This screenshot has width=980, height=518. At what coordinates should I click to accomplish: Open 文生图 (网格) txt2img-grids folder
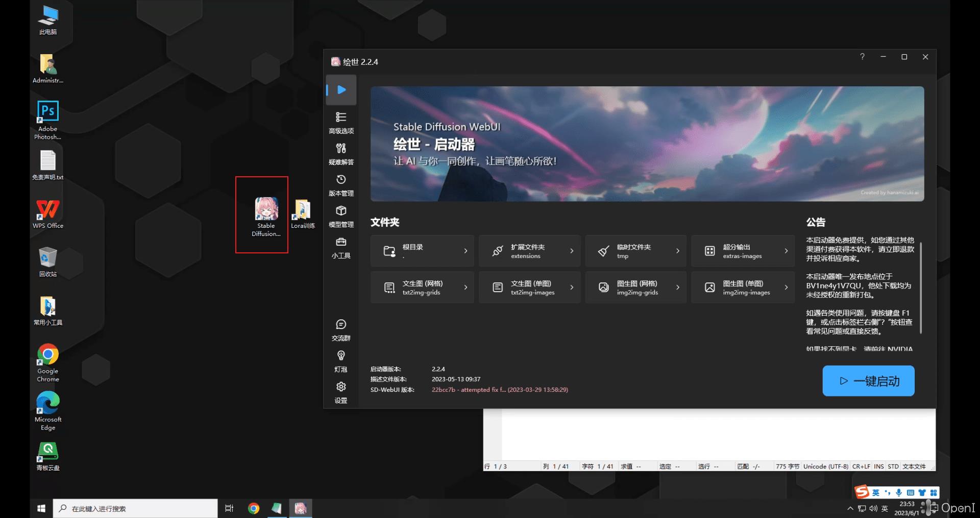422,288
